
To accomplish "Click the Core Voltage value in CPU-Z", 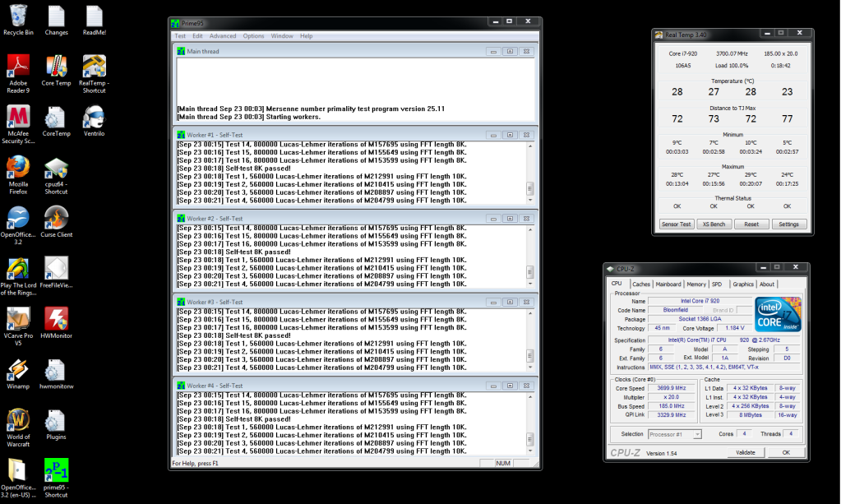I will 735,328.
